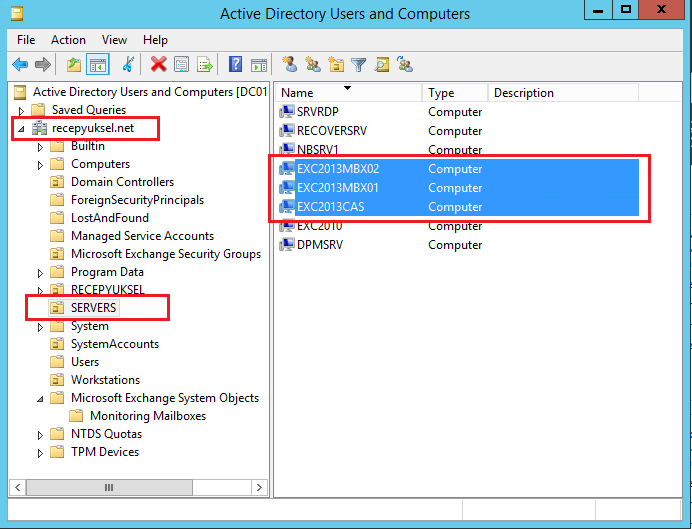Select Microsoft Exchange Security Groups OU
692x529 pixels.
pos(166,254)
